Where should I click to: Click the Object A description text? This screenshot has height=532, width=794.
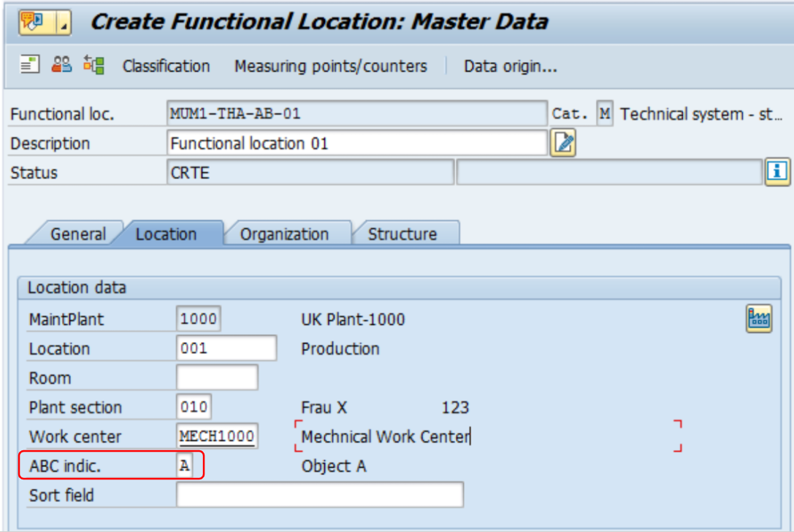[334, 466]
